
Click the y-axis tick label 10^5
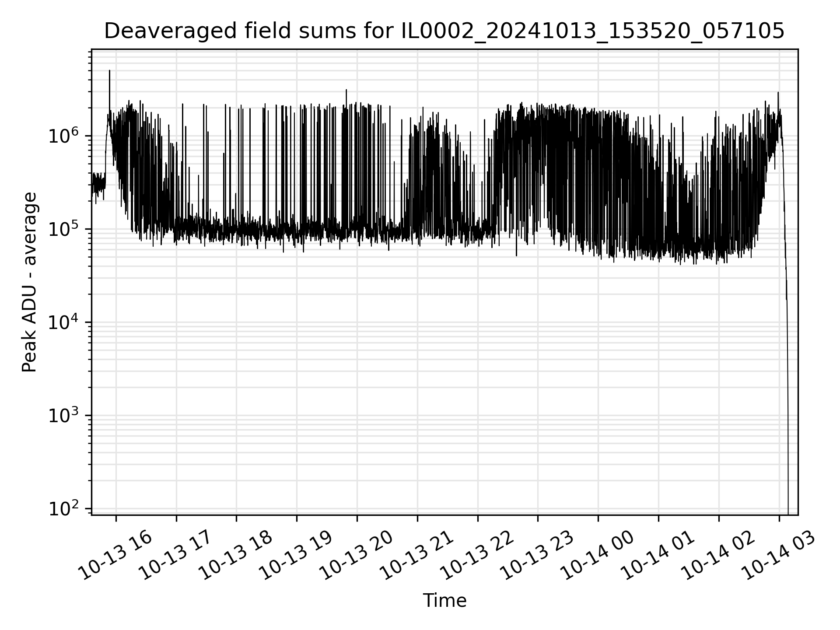tap(64, 228)
